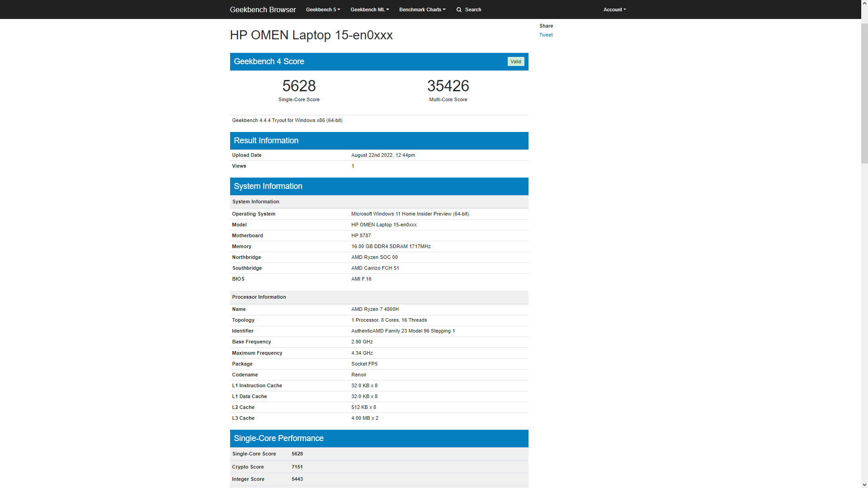The height and width of the screenshot is (488, 868).
Task: Open the Account dropdown menu
Action: pyautogui.click(x=614, y=9)
